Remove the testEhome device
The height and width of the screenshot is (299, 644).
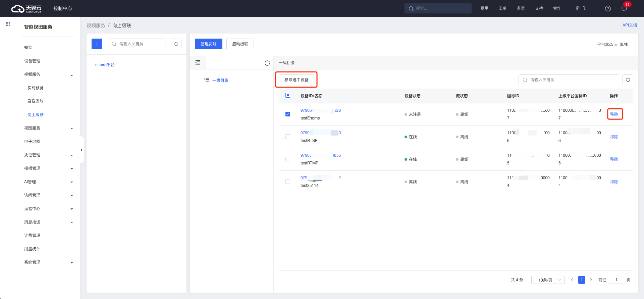(x=614, y=114)
